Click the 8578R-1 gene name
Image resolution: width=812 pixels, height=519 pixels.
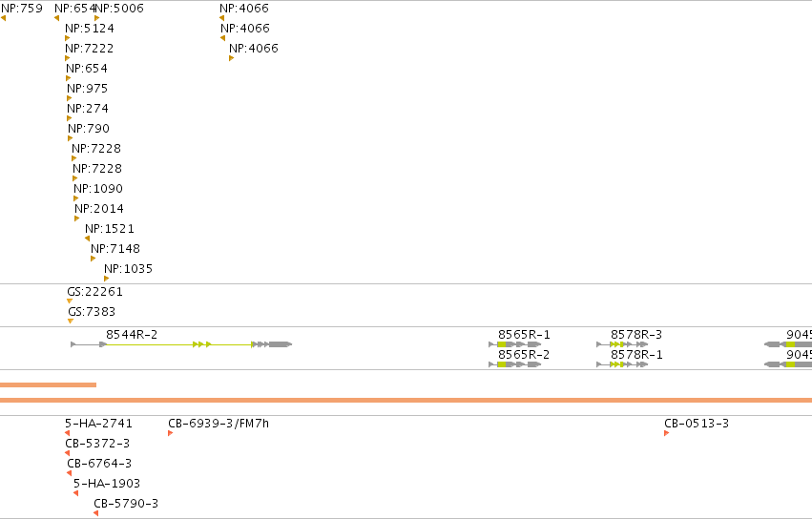[636, 355]
